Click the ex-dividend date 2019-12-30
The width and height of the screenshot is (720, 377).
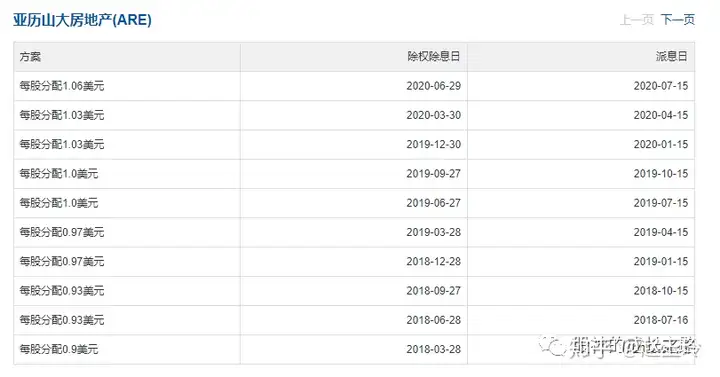tap(433, 145)
